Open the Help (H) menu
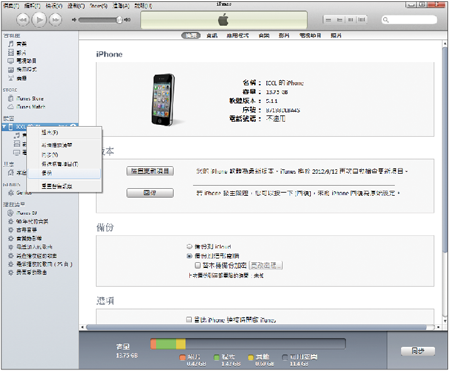 point(143,6)
